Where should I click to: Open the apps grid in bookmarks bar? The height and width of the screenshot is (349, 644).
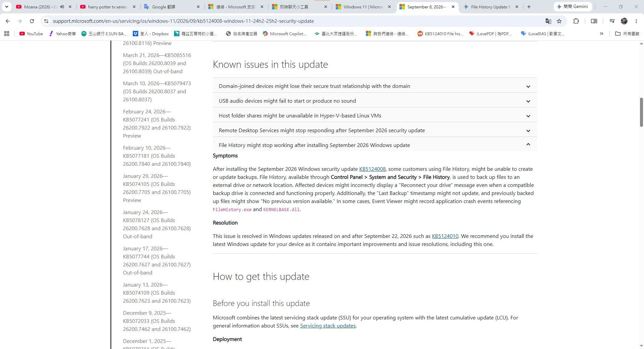click(x=7, y=34)
